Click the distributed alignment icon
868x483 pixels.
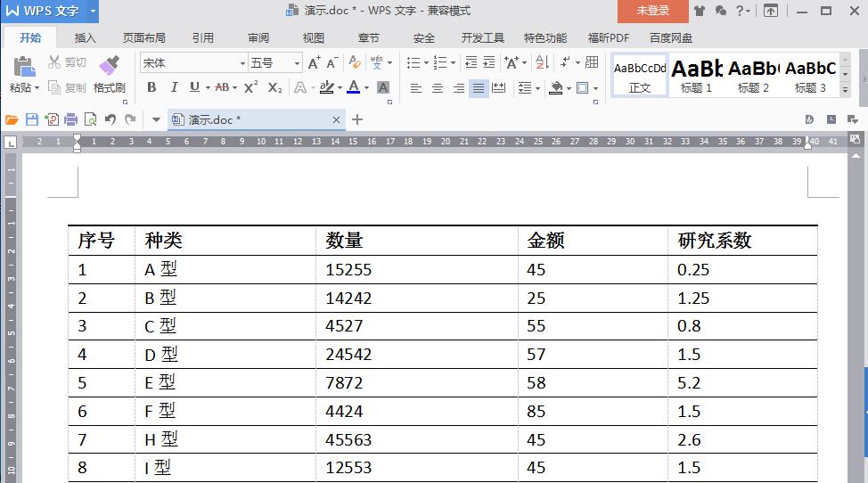pyautogui.click(x=499, y=87)
